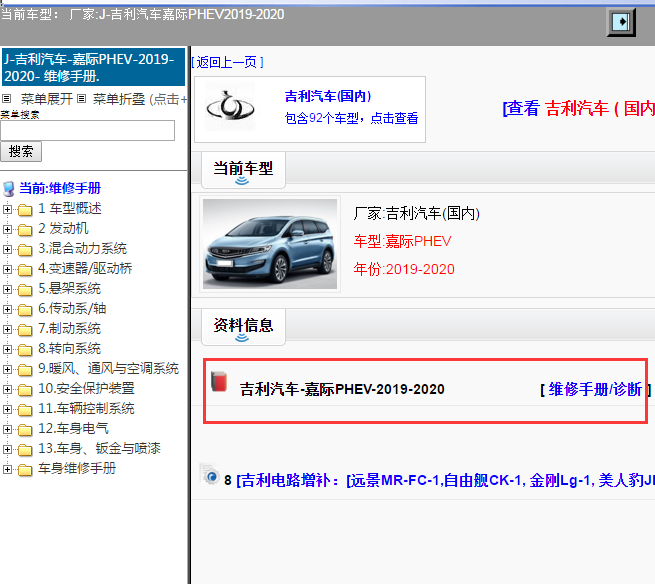The width and height of the screenshot is (655, 584).
Task: Click the folder icon of 1 车型概述
Action: pyautogui.click(x=25, y=209)
